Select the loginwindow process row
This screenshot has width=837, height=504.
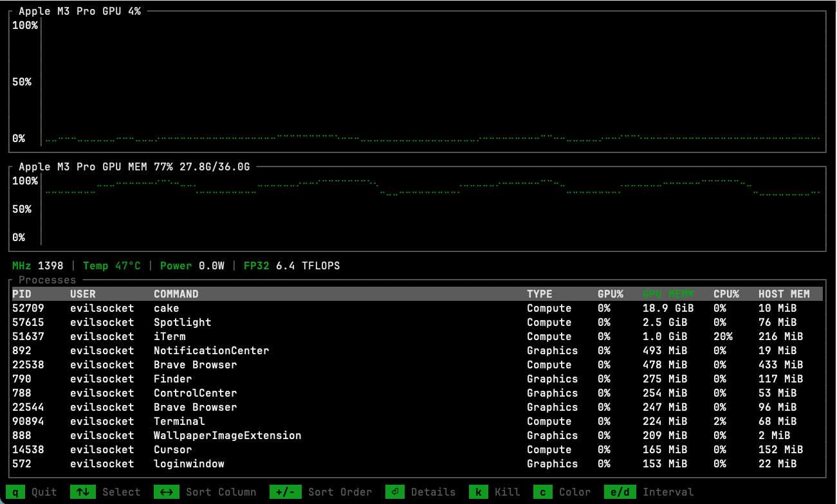click(418, 464)
